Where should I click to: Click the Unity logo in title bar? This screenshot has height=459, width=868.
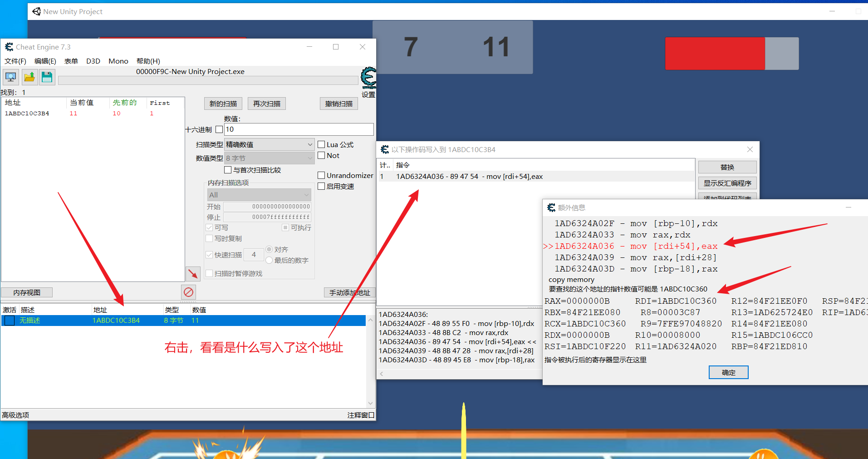[x=36, y=11]
